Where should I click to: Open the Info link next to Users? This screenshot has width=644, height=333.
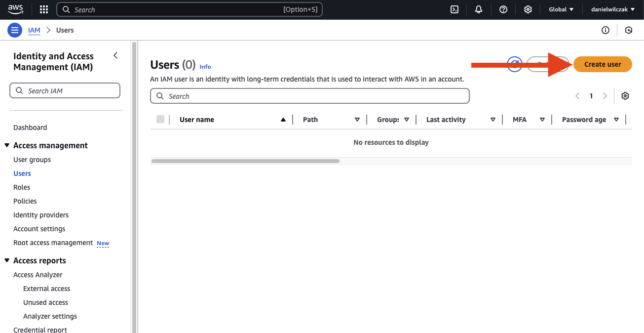tap(205, 66)
